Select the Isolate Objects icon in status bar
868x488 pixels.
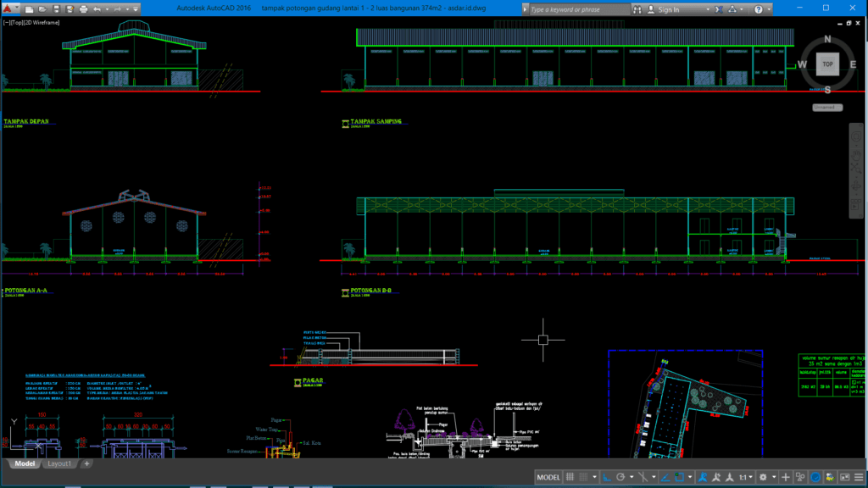[x=799, y=477]
